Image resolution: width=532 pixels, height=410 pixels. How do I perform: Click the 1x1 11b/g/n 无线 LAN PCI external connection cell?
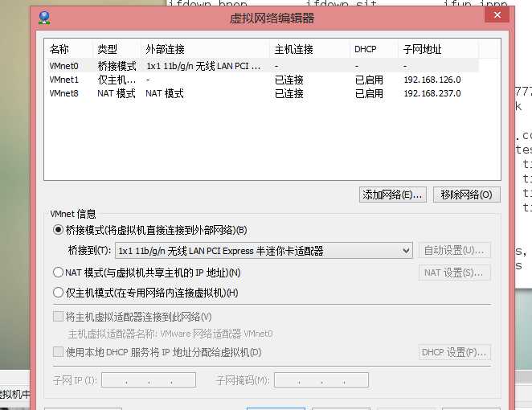pyautogui.click(x=203, y=66)
